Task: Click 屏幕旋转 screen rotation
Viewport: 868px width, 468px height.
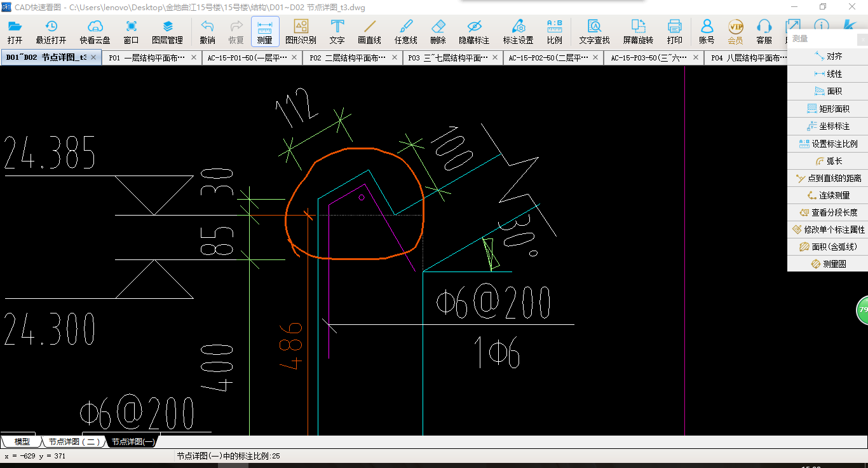Action: click(638, 31)
